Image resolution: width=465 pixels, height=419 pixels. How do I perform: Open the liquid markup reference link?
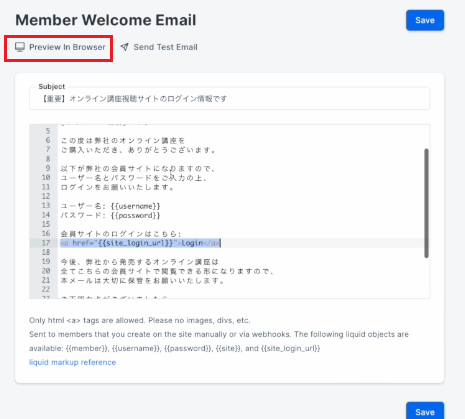pyautogui.click(x=72, y=362)
